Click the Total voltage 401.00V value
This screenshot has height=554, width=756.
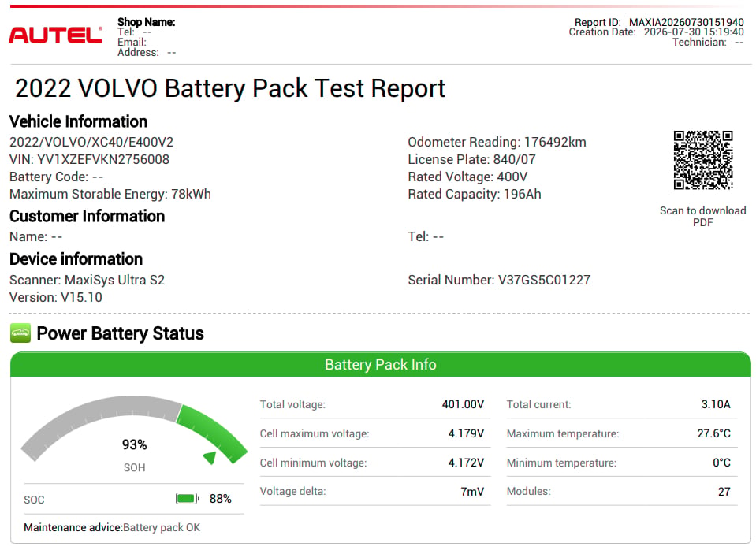463,404
